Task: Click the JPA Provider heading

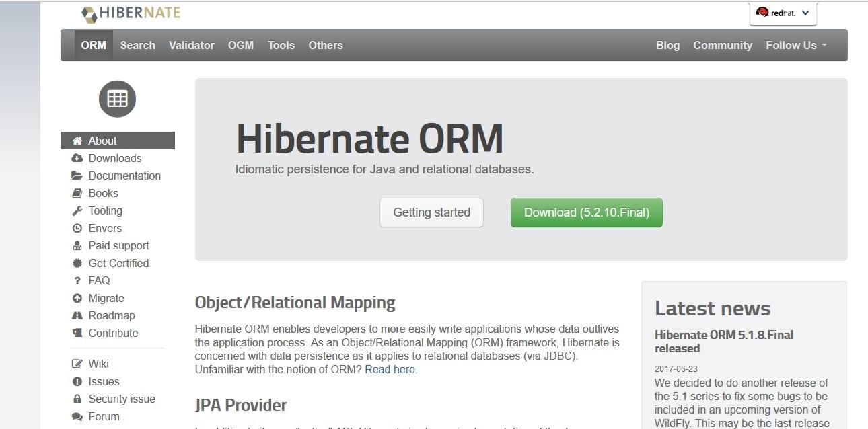Action: click(241, 405)
